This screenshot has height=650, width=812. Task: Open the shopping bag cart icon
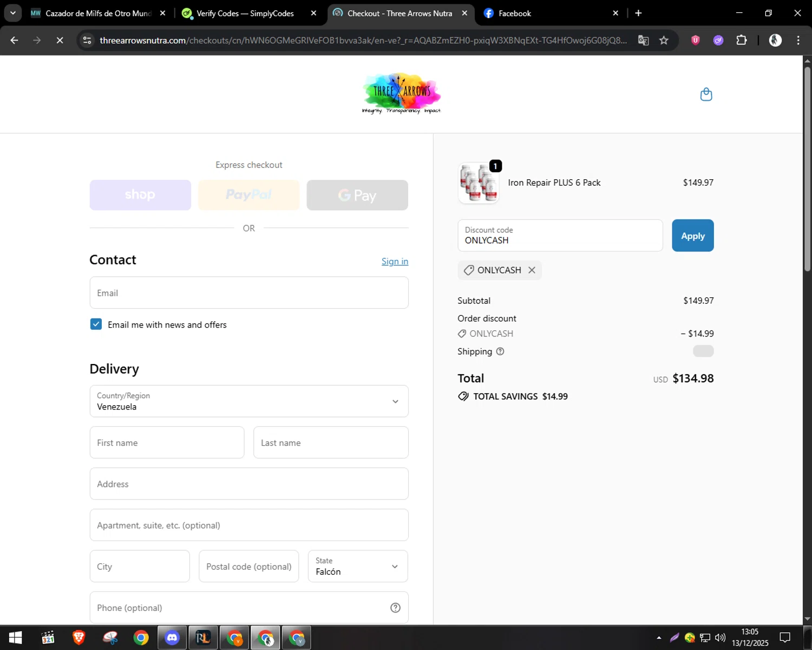(706, 94)
